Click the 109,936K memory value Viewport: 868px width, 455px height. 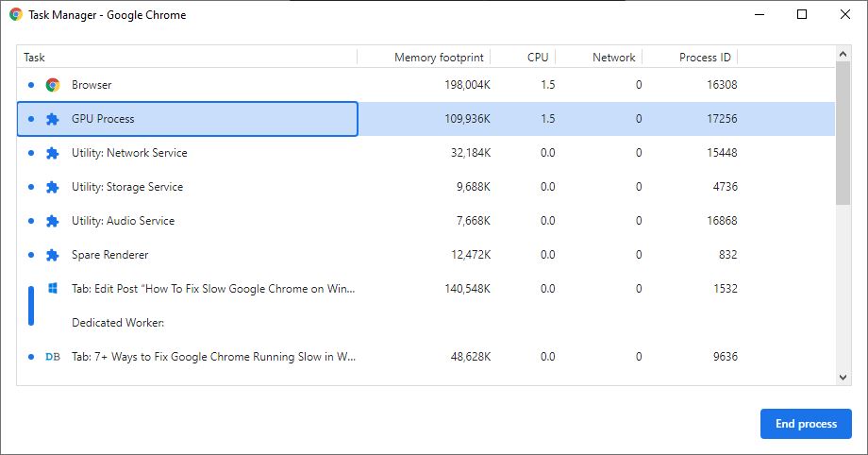467,119
